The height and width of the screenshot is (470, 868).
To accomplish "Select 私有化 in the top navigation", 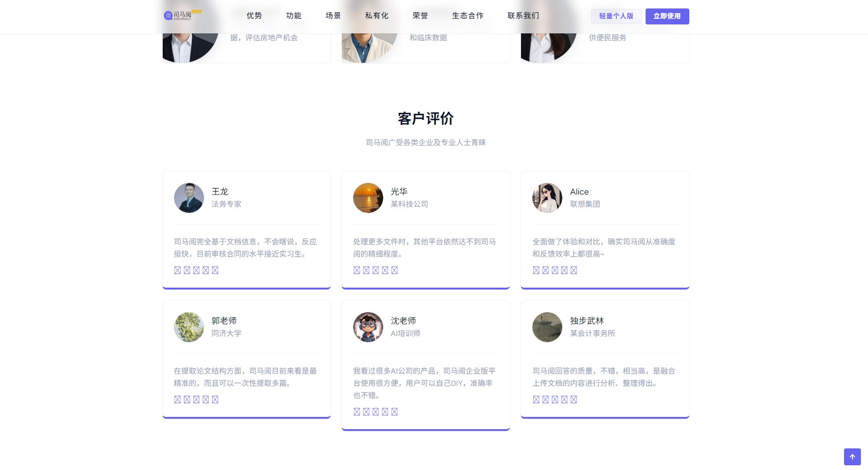I will (377, 16).
